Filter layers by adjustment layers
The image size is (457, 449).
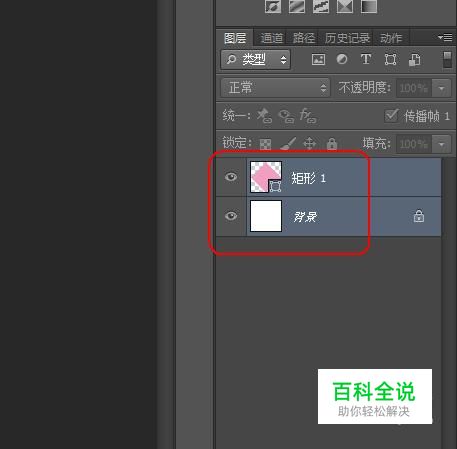point(342,59)
